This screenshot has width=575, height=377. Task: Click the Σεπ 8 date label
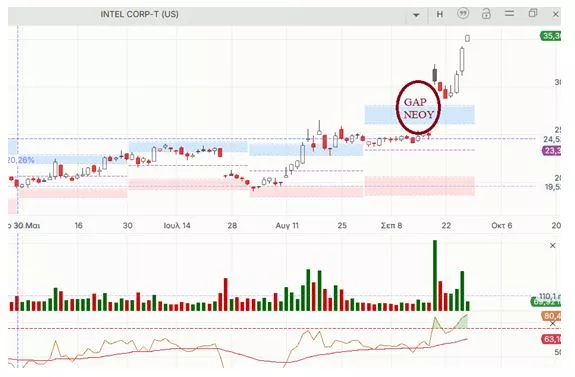coord(391,226)
